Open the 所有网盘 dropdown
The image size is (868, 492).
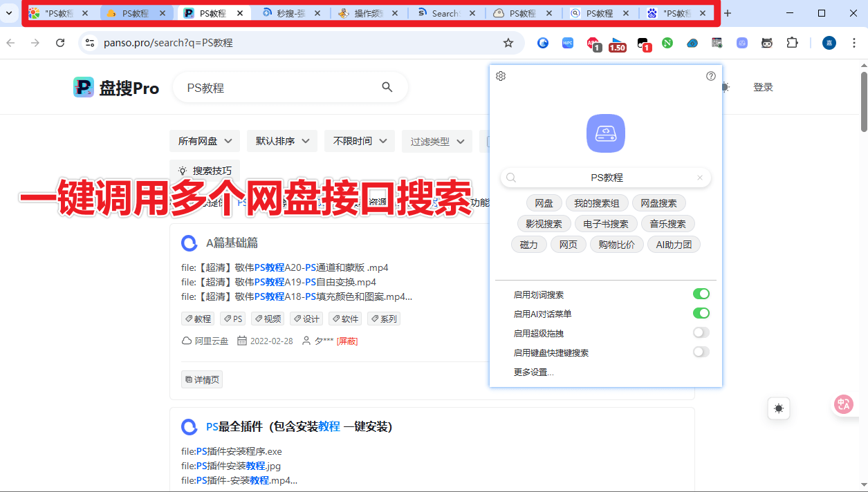point(204,140)
